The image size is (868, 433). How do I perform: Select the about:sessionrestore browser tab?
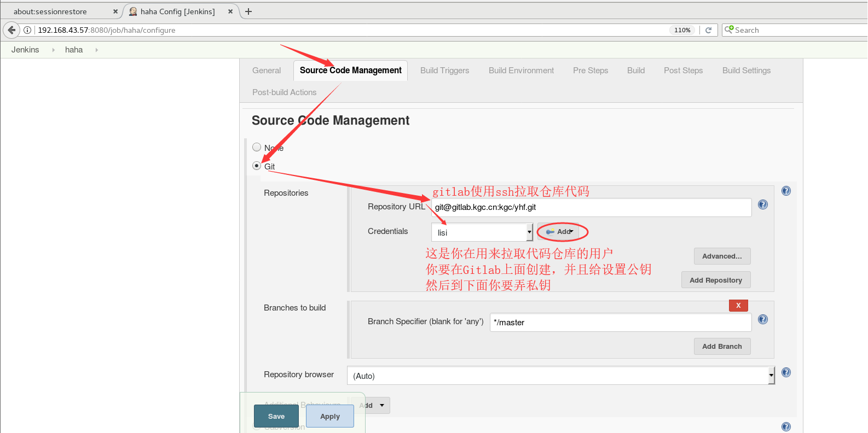click(x=60, y=11)
